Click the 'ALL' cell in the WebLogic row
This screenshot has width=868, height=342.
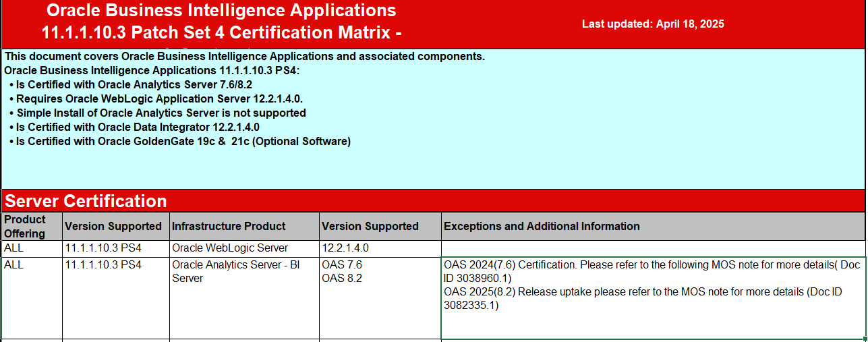pyautogui.click(x=32, y=248)
